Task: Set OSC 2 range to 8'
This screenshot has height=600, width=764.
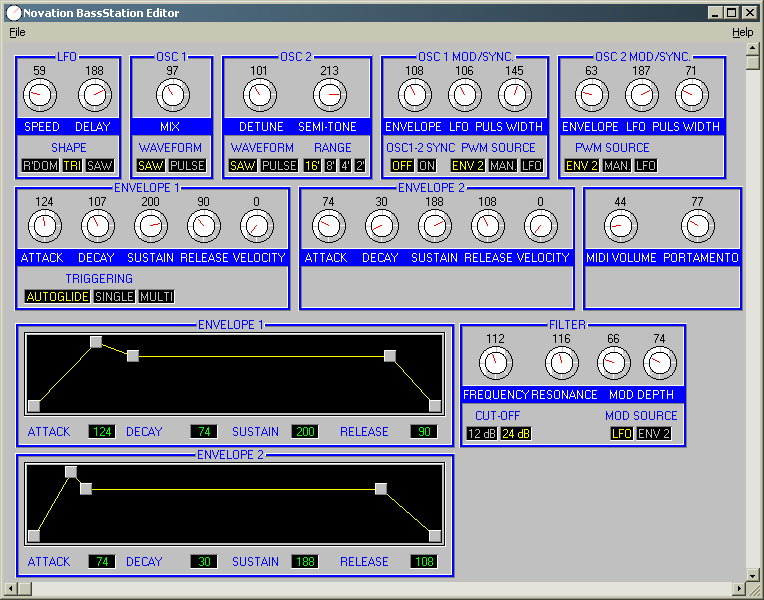Action: click(x=330, y=165)
